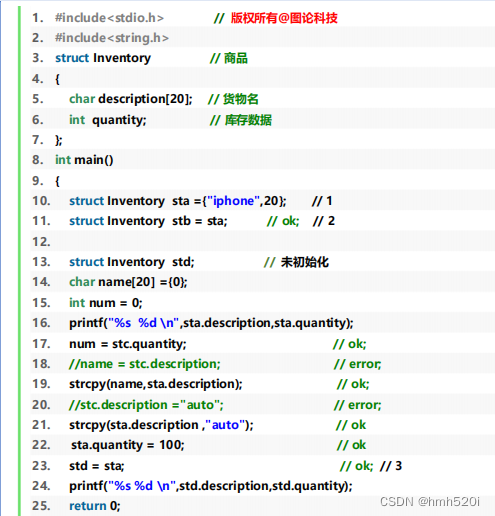Click printf with sta.description on line 16
Viewport: 495px width, 516px height.
point(211,323)
